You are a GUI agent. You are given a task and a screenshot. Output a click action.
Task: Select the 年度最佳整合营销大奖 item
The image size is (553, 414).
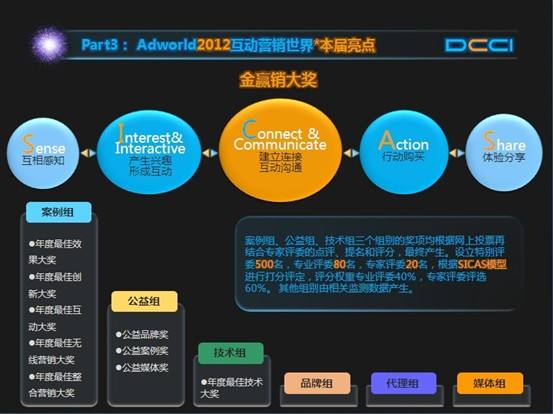[x=55, y=385]
